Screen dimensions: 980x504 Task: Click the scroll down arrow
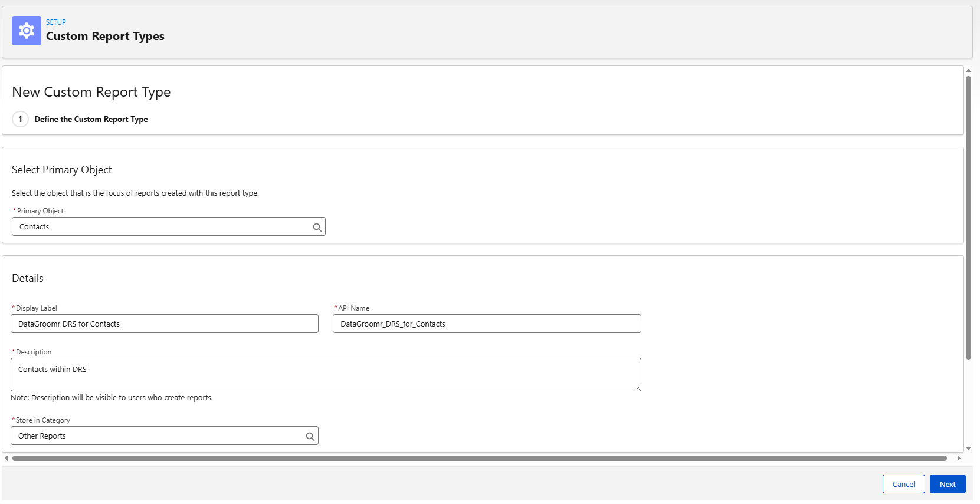(x=968, y=449)
